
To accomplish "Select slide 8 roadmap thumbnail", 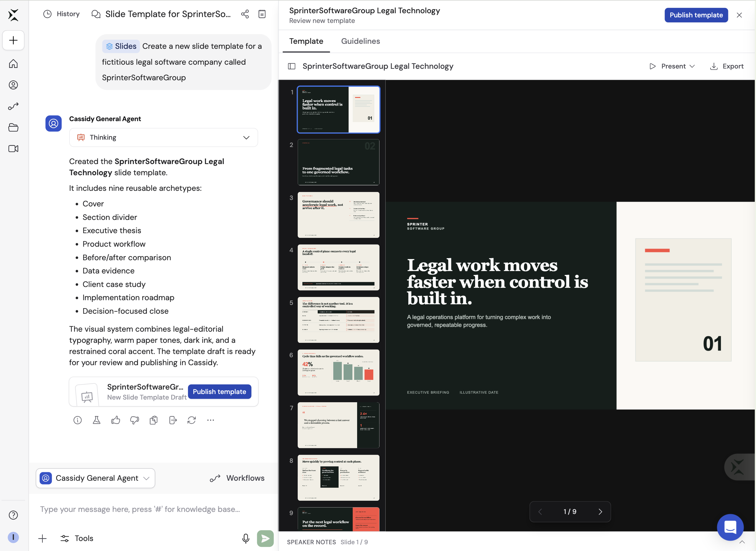I will 338,477.
